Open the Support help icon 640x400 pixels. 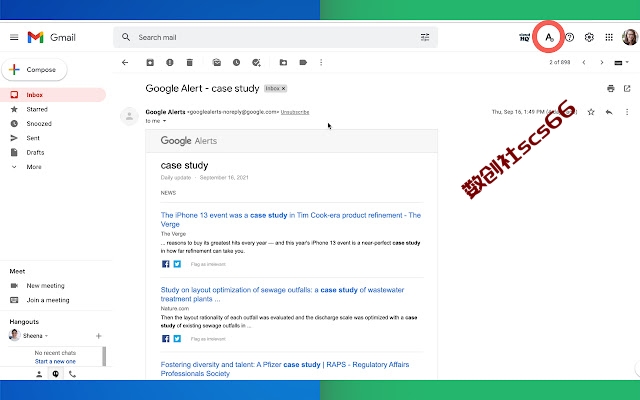pos(569,37)
